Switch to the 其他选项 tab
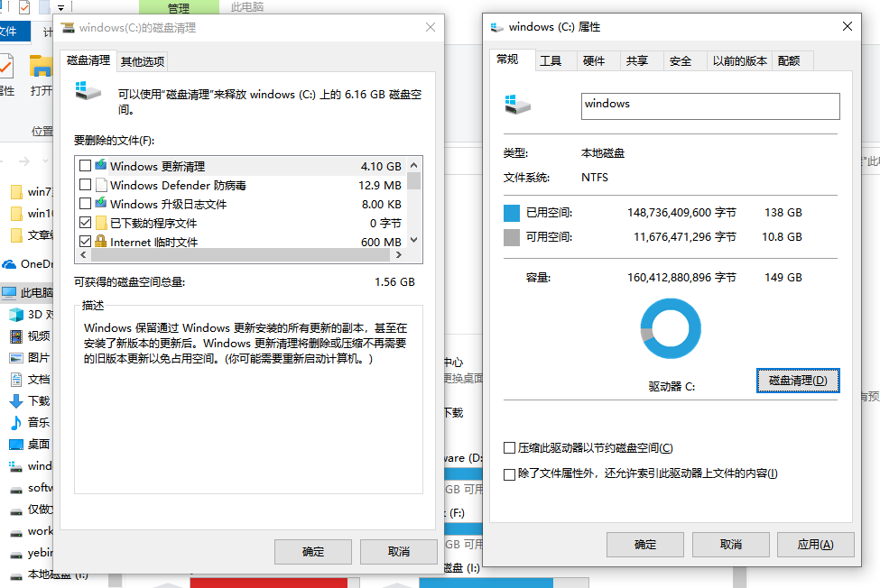 click(143, 61)
